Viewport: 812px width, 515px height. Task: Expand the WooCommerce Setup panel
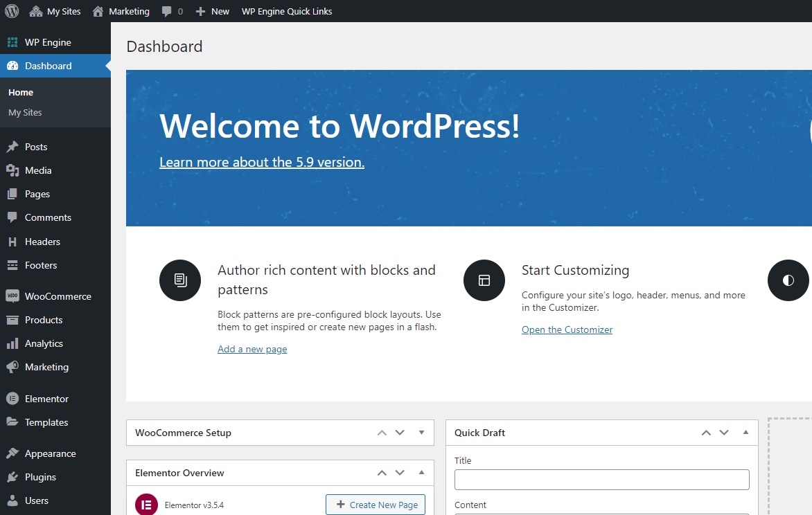(421, 433)
